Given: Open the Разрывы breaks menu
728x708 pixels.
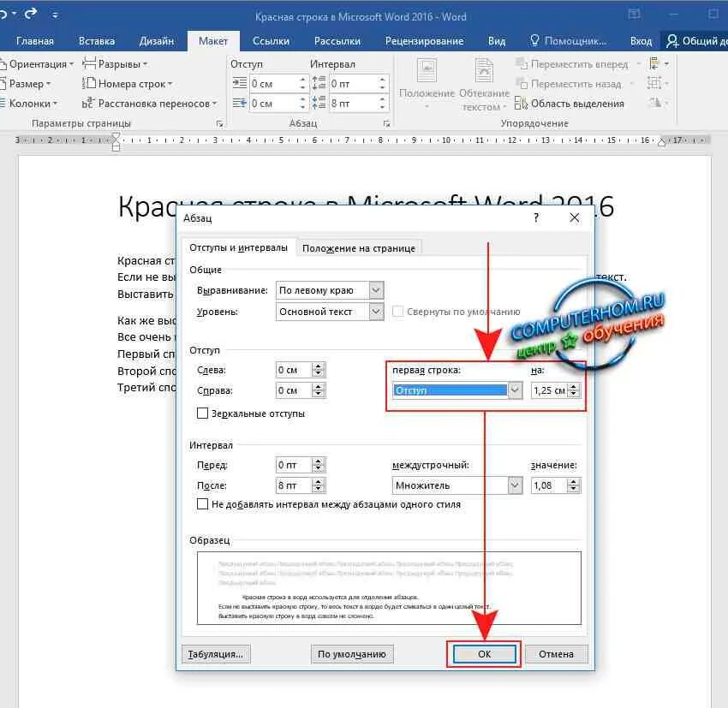Looking at the screenshot, I should coord(115,64).
